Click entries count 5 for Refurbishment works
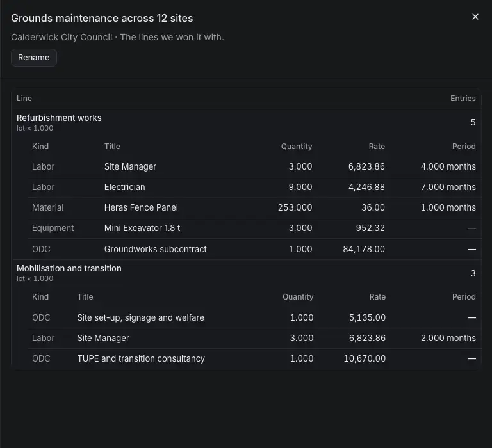 point(473,122)
